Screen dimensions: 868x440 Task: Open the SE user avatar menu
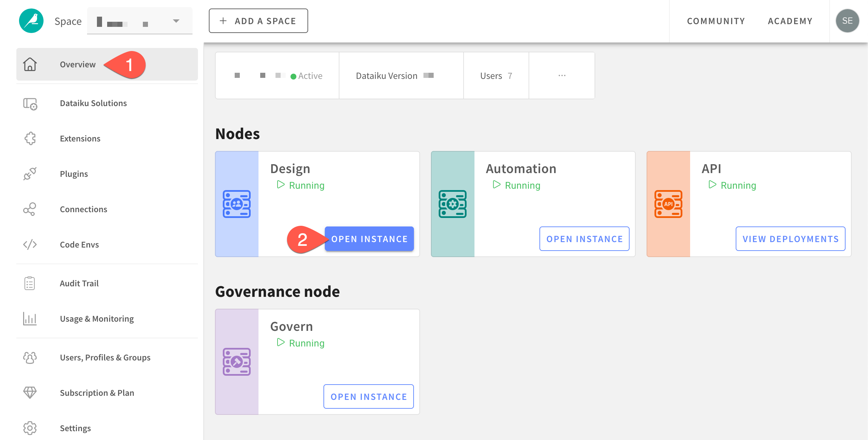pyautogui.click(x=847, y=21)
